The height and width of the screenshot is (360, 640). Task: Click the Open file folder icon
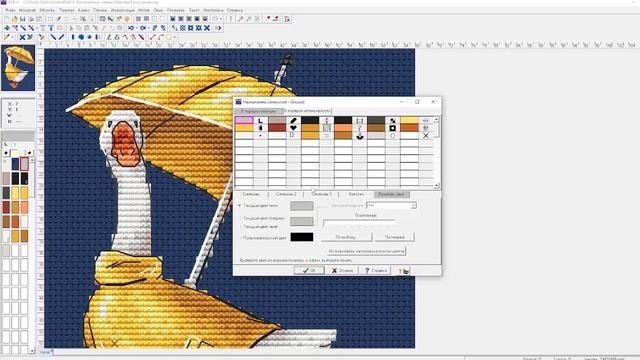(x=15, y=19)
